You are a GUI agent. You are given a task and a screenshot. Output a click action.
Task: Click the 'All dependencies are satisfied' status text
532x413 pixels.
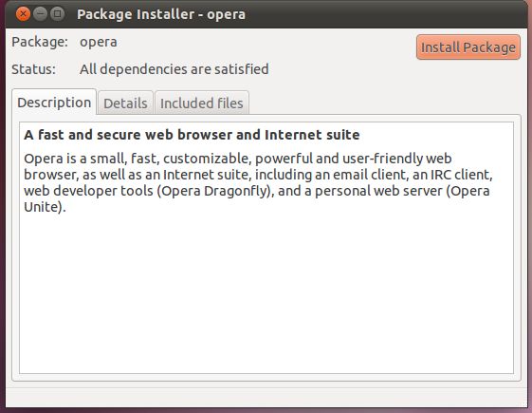click(x=174, y=69)
